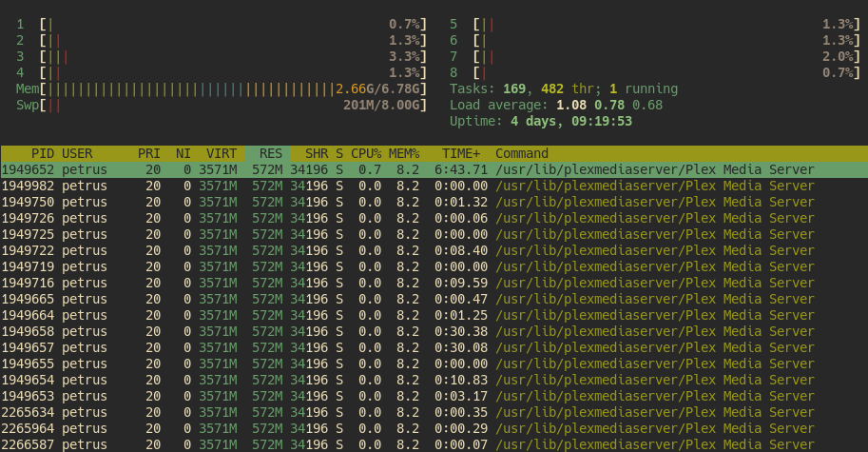Select process row with PID 1949657
Image resolution: width=868 pixels, height=452 pixels.
[x=434, y=347]
